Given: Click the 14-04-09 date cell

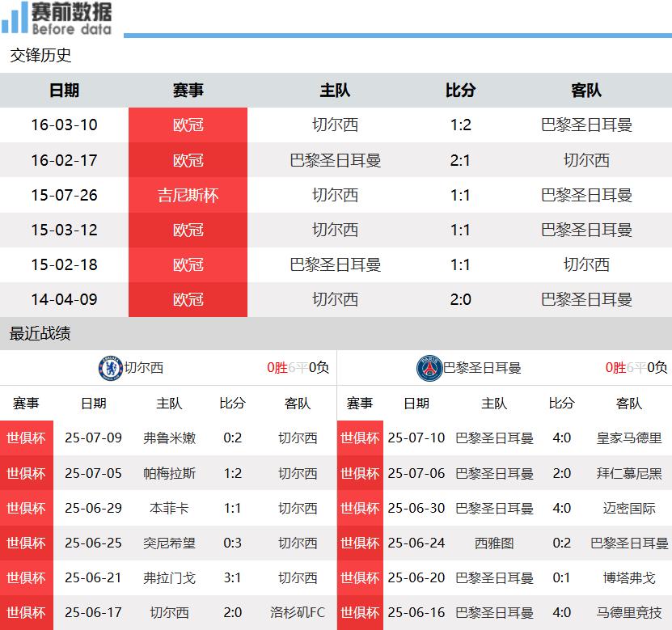Looking at the screenshot, I should click(x=64, y=299).
